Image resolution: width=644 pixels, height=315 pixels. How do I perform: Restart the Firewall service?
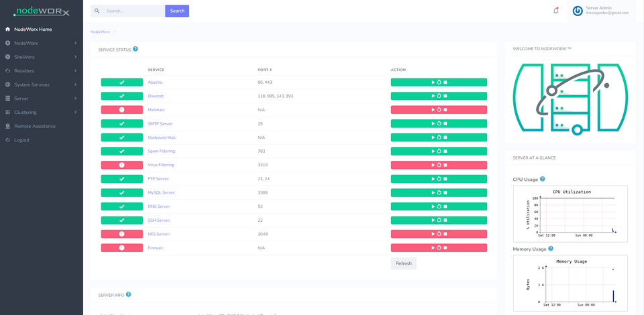(439, 248)
